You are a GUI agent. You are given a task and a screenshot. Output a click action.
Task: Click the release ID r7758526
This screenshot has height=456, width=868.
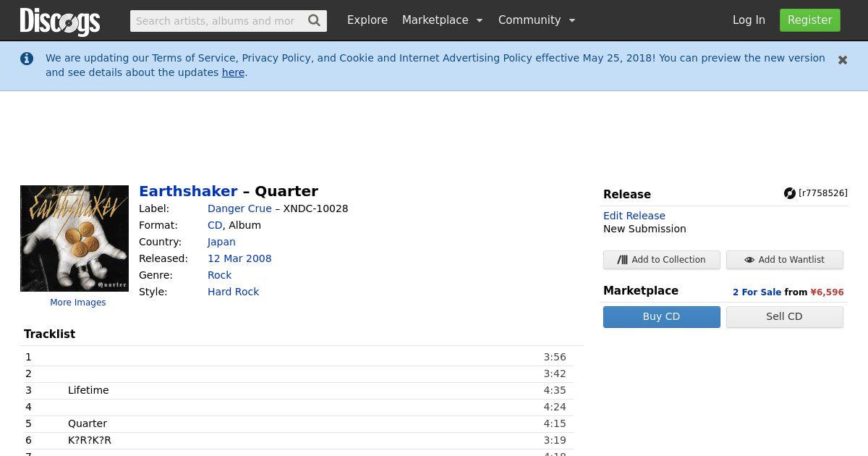pos(823,193)
